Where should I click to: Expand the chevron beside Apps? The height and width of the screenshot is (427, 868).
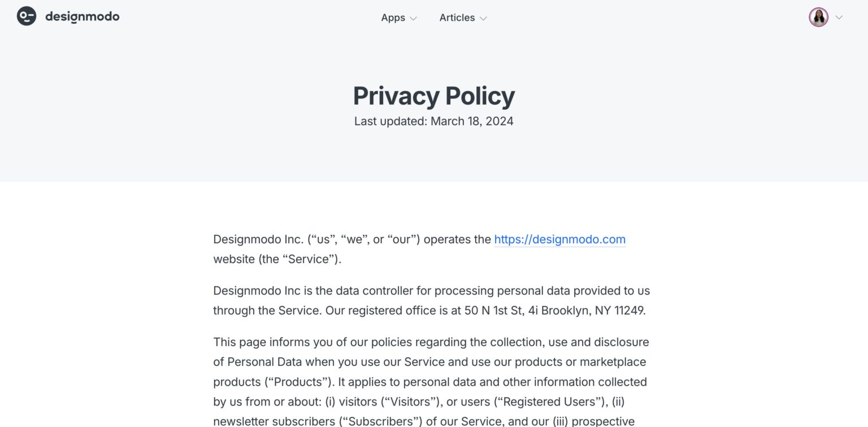[413, 18]
